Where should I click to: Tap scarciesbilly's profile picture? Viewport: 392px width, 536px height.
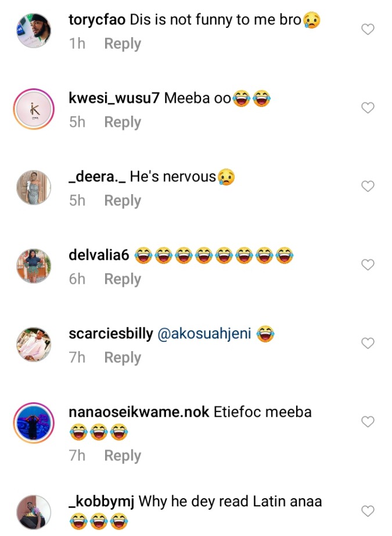pos(34,344)
